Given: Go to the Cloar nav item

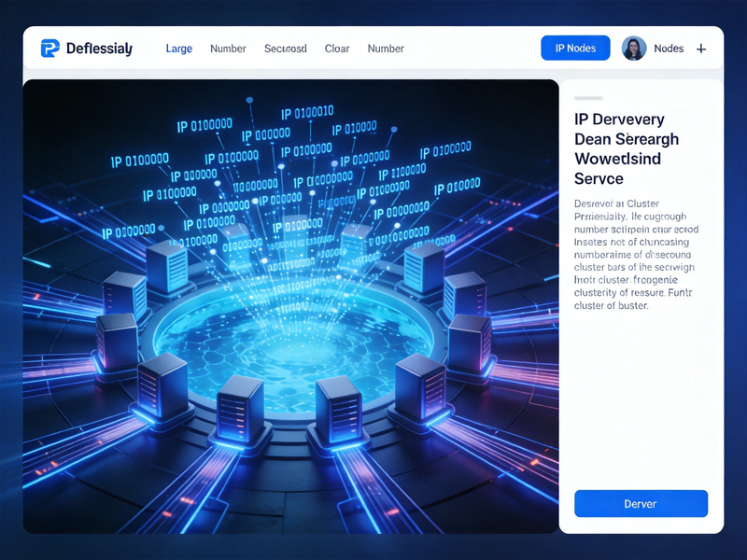Looking at the screenshot, I should 337,49.
